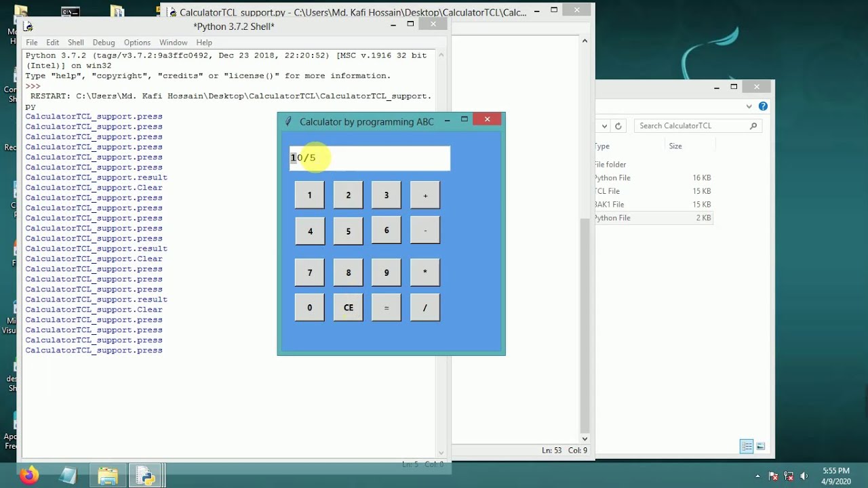Click the 'Col: 9' status in editor window
The height and width of the screenshot is (488, 868).
(578, 450)
